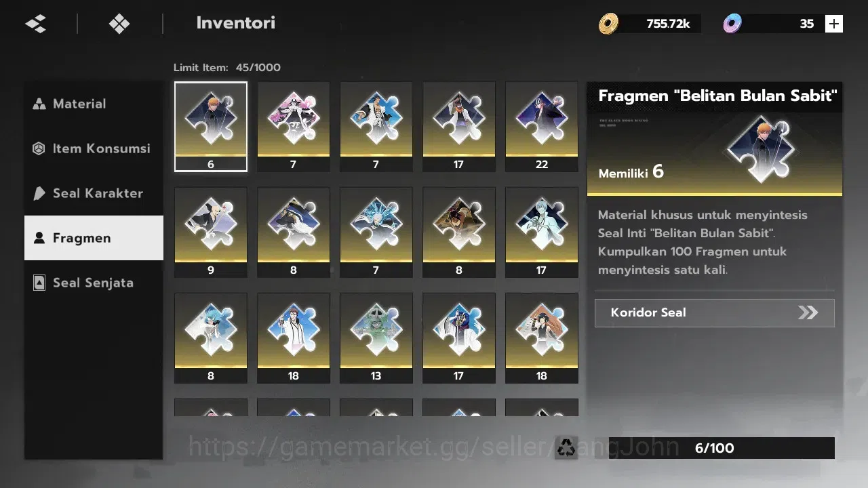868x488 pixels.
Task: Click the double-chevron on Koridor Seal
Action: click(x=808, y=312)
